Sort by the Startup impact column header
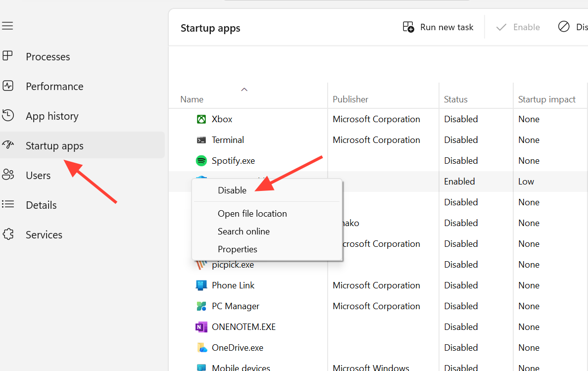Screen dimensions: 588x371 [x=546, y=99]
